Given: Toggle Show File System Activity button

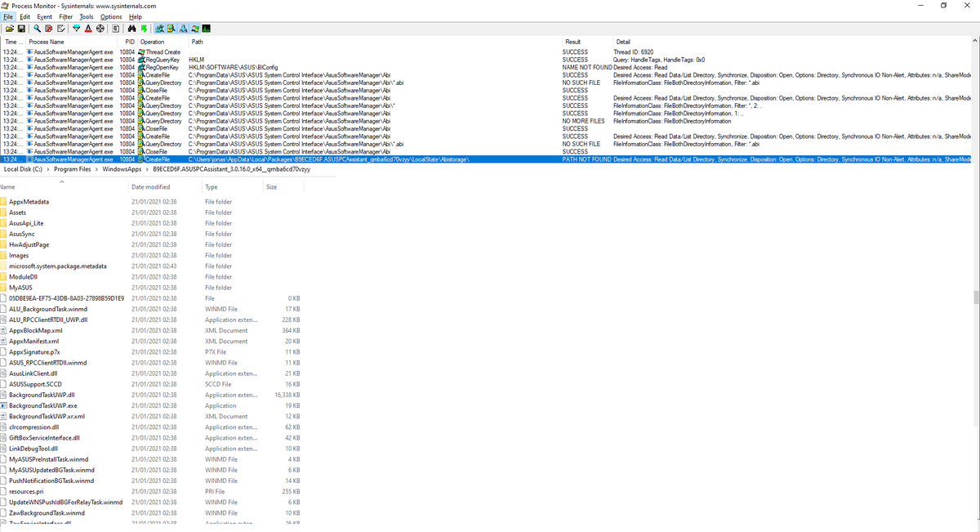Looking at the screenshot, I should [x=171, y=29].
